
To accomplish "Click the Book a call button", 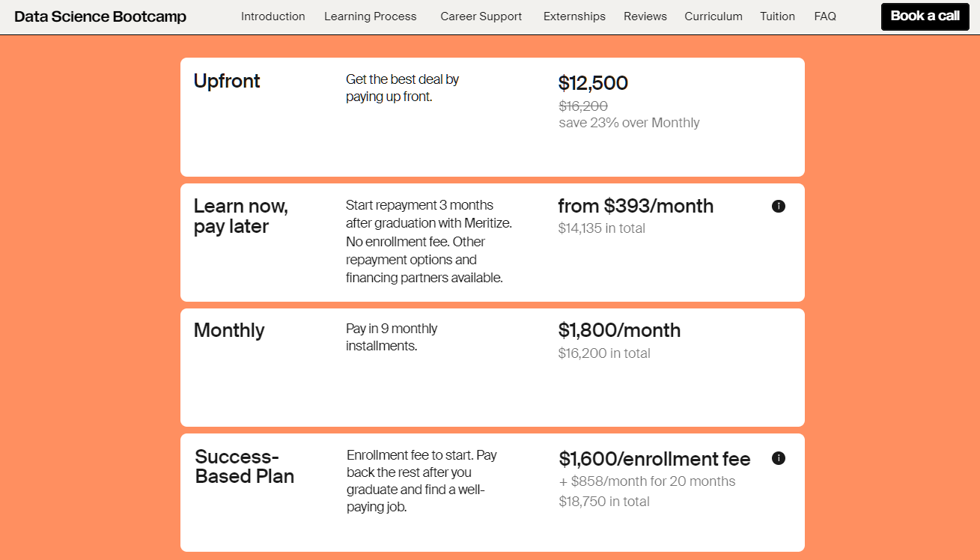I will [x=925, y=16].
